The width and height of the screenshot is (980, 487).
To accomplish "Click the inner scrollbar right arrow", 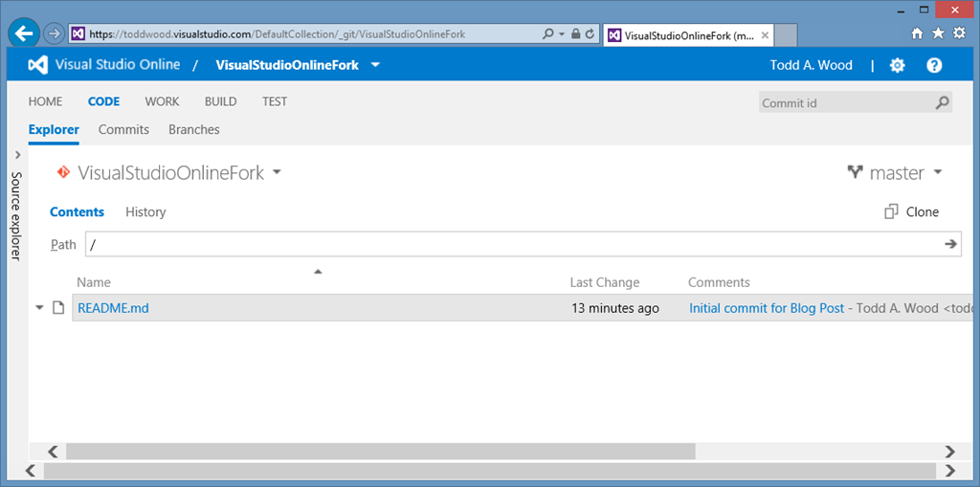I will (950, 452).
